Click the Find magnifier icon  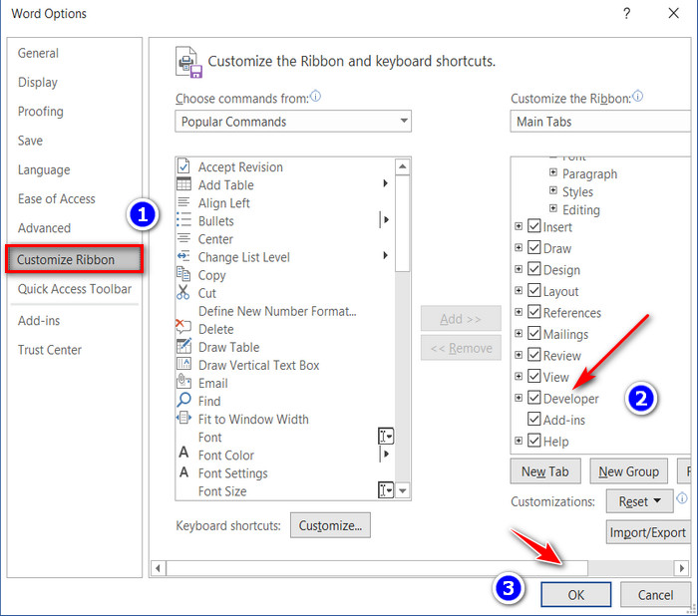(x=183, y=400)
